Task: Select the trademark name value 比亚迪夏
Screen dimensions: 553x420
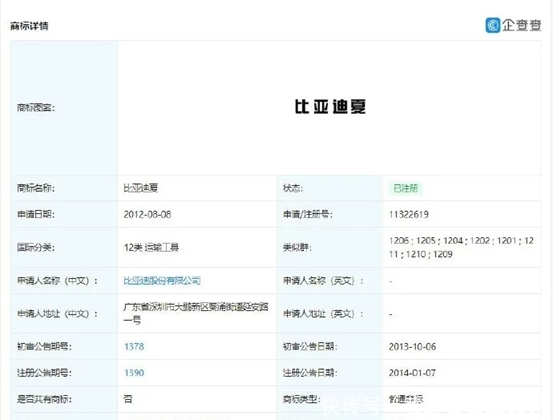Action: tap(141, 188)
